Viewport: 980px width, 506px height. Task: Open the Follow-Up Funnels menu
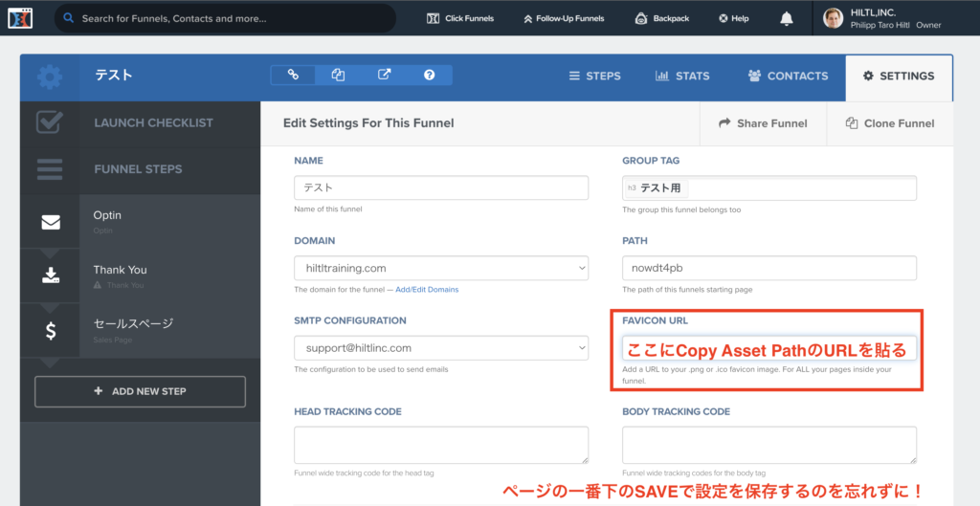(564, 18)
